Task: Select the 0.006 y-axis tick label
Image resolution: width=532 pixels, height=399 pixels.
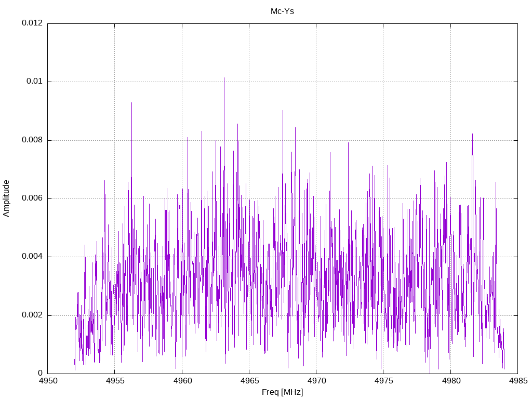Action: point(32,198)
